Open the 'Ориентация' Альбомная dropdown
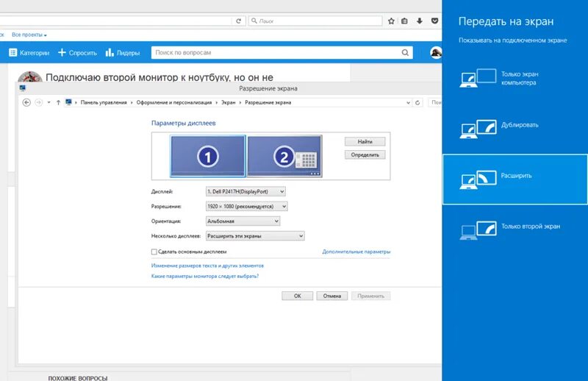 coord(243,221)
